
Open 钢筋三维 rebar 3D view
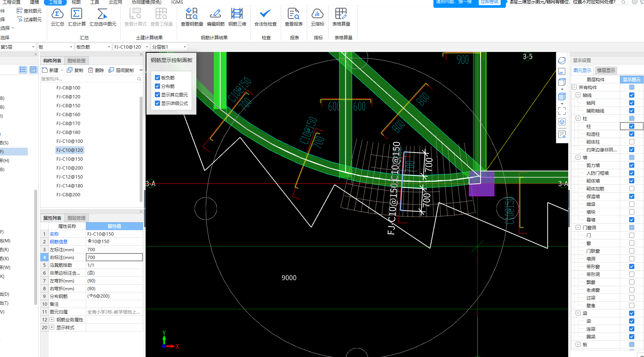click(237, 17)
